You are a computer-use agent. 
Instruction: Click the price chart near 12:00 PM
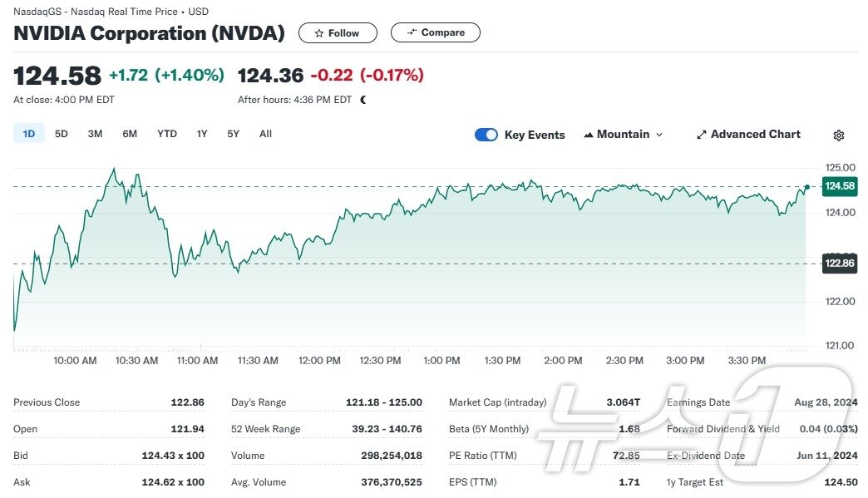pyautogui.click(x=320, y=241)
